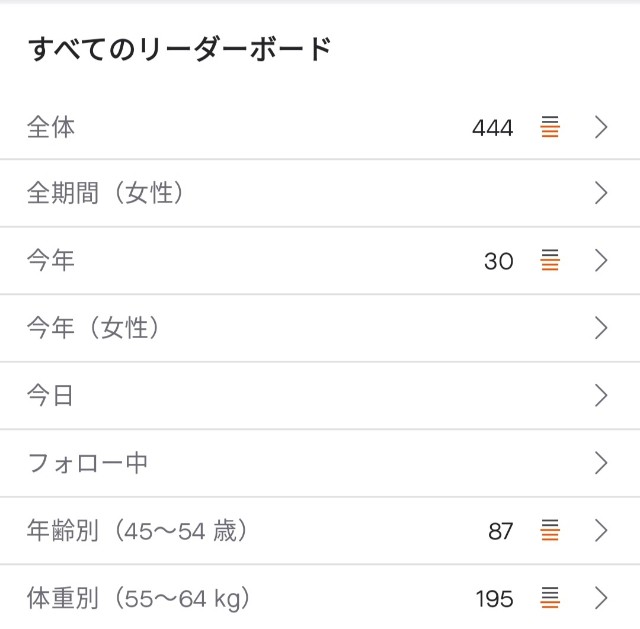Tap the ranking icon in 年齢別 row
This screenshot has width=640, height=629.
coord(550,530)
